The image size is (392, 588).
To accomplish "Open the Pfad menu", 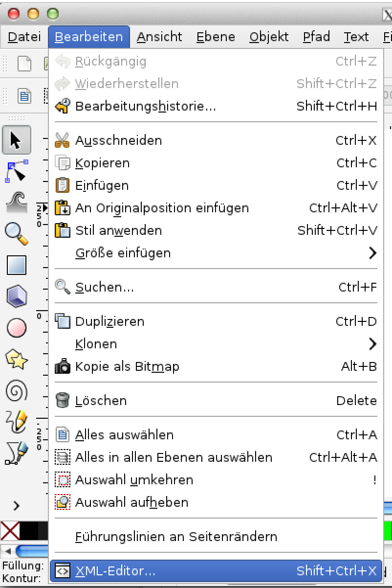I will click(x=315, y=36).
